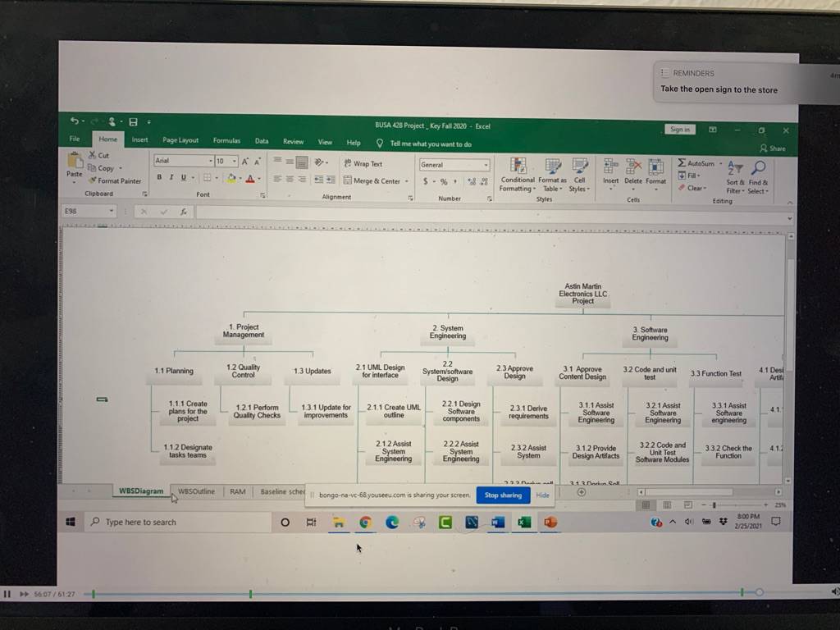Toggle Underline formatting
Viewport: 840px width, 630px height.
184,177
